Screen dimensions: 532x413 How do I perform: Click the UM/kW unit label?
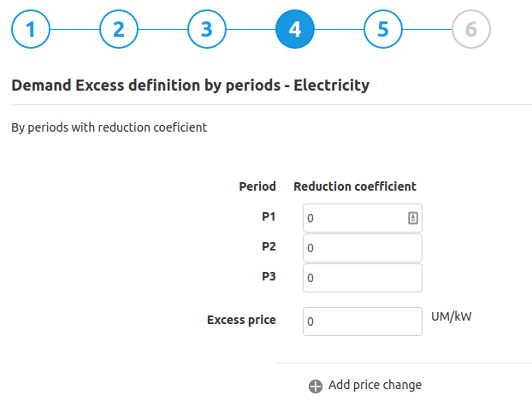pos(452,316)
